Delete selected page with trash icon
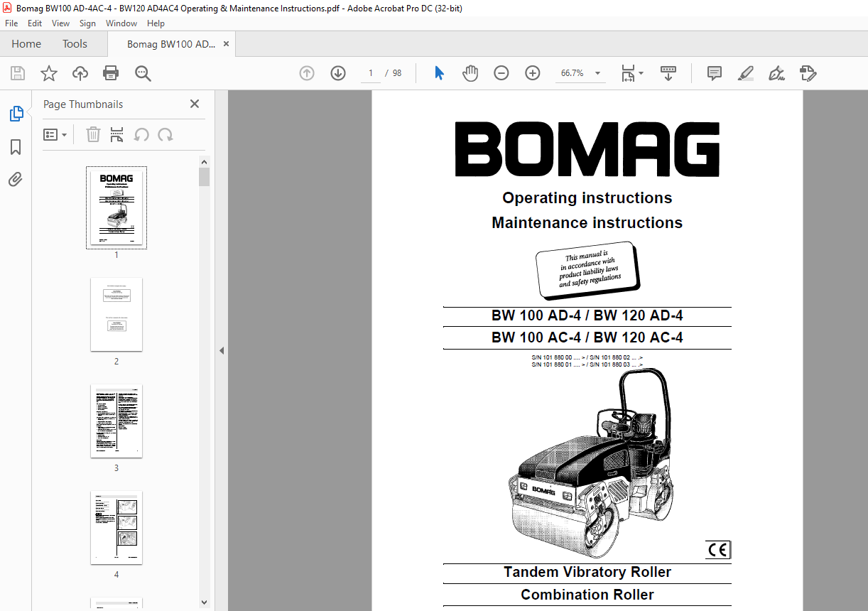868x611 pixels. tap(93, 134)
